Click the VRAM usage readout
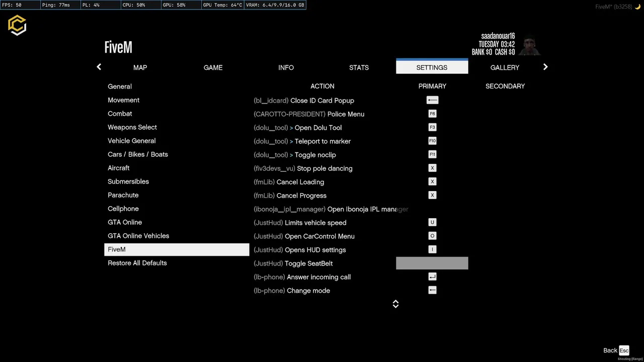Viewport: 644px width, 362px height. (x=275, y=5)
